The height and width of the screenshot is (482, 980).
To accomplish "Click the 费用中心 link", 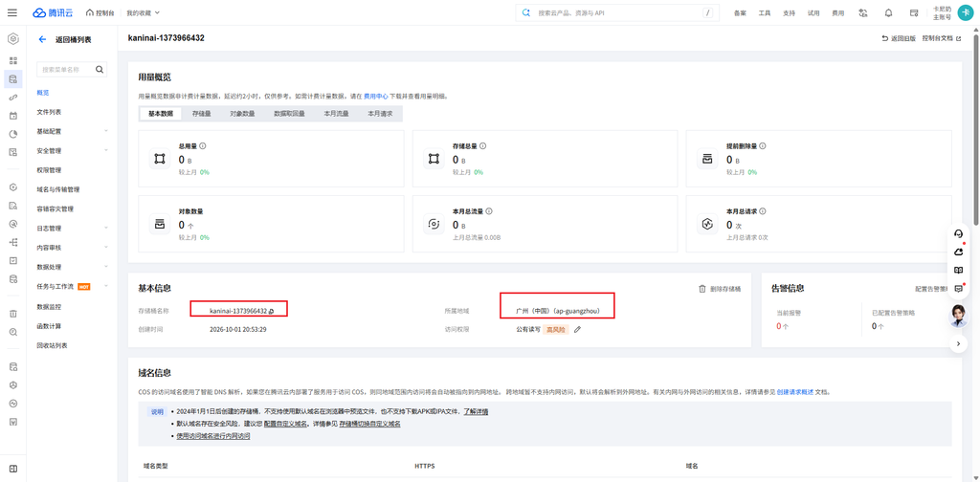I will pyautogui.click(x=375, y=97).
